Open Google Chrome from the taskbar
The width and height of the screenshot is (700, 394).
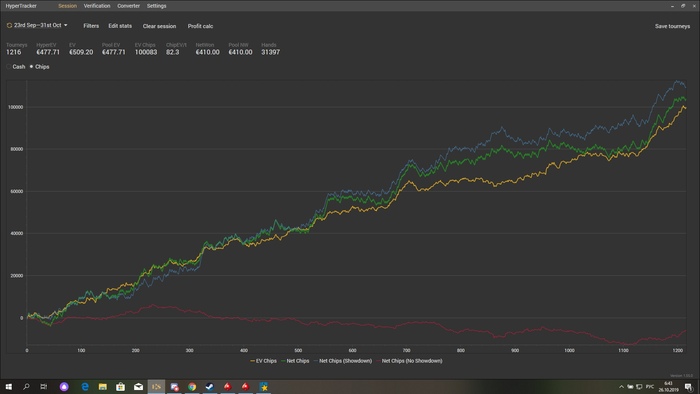pos(192,386)
